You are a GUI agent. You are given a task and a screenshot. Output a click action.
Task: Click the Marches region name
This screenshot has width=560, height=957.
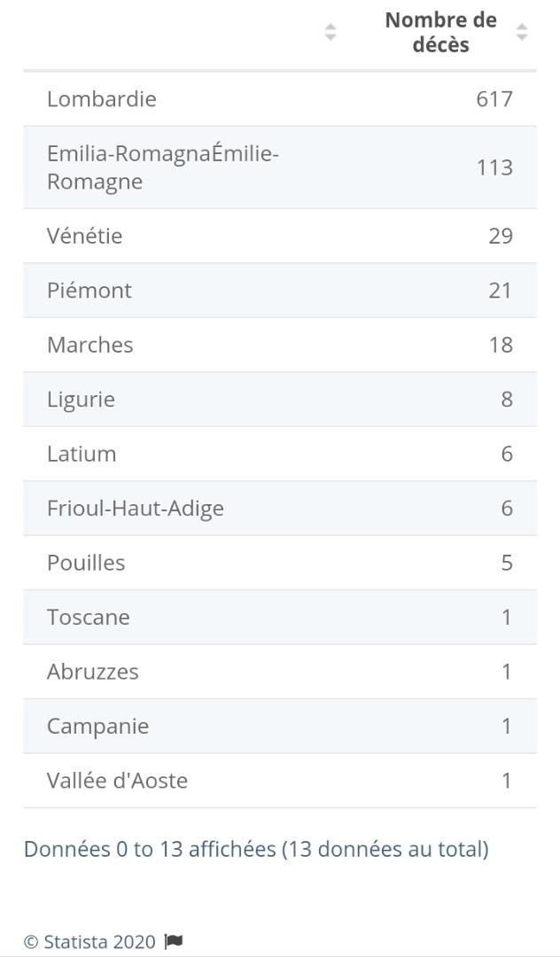coord(89,345)
